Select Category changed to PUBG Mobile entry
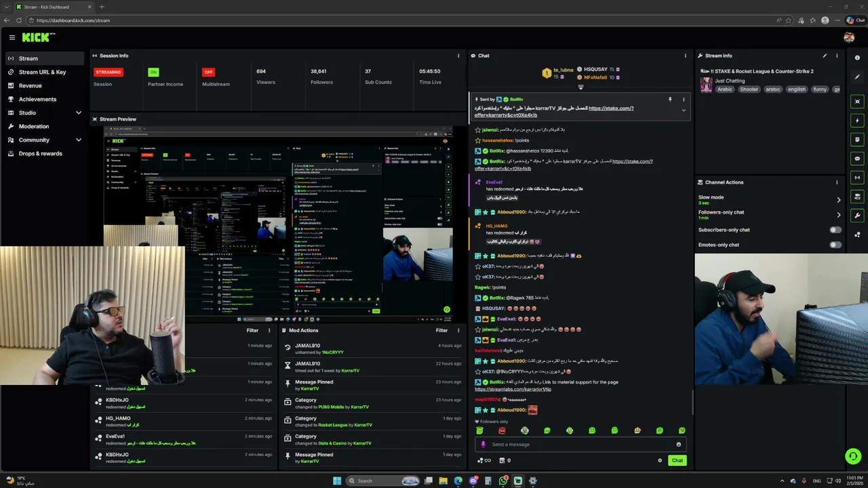The width and height of the screenshot is (868, 488). (x=373, y=403)
